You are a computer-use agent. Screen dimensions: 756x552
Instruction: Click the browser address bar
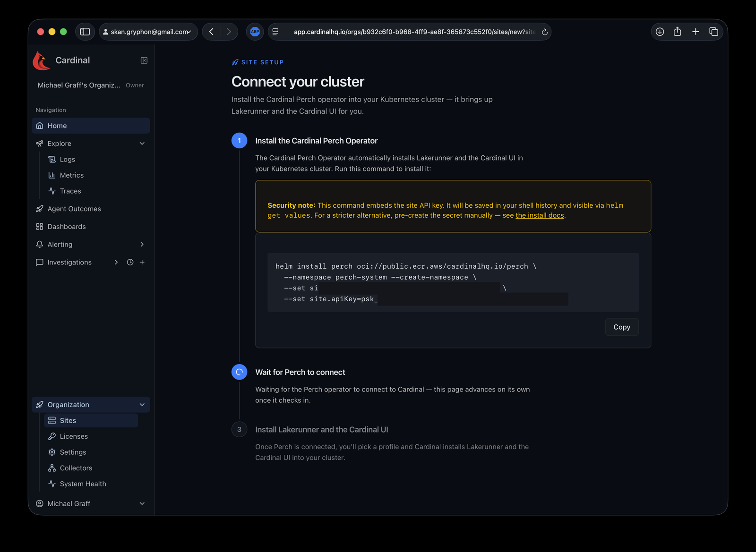coord(410,32)
